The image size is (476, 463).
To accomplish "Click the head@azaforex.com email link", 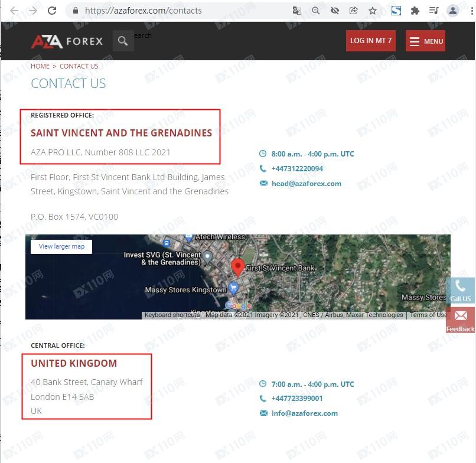I will pos(307,184).
